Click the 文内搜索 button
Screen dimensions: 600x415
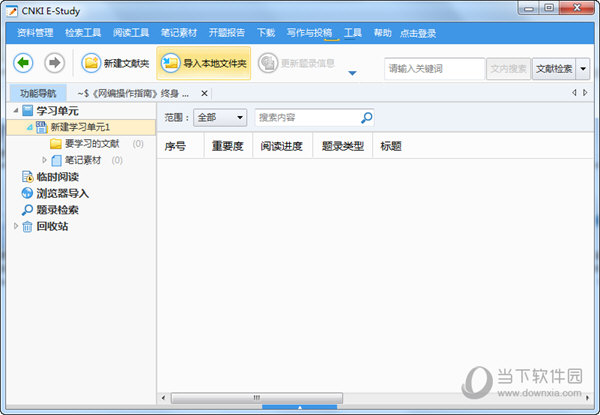click(508, 69)
